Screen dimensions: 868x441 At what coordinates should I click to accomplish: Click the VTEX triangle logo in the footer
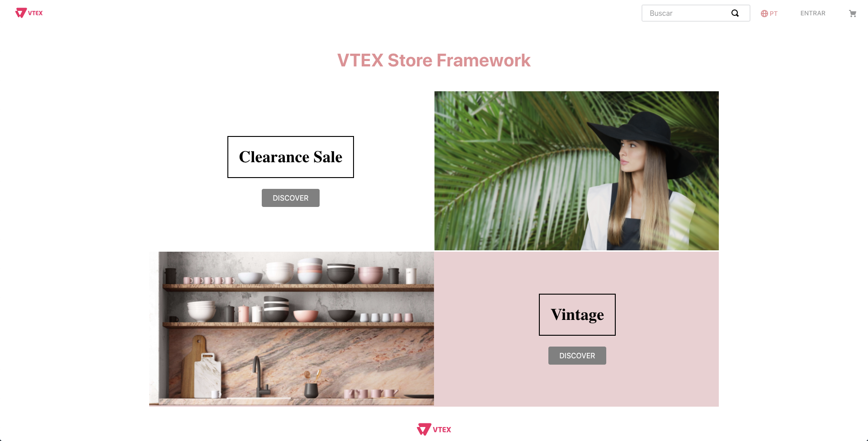coord(424,429)
